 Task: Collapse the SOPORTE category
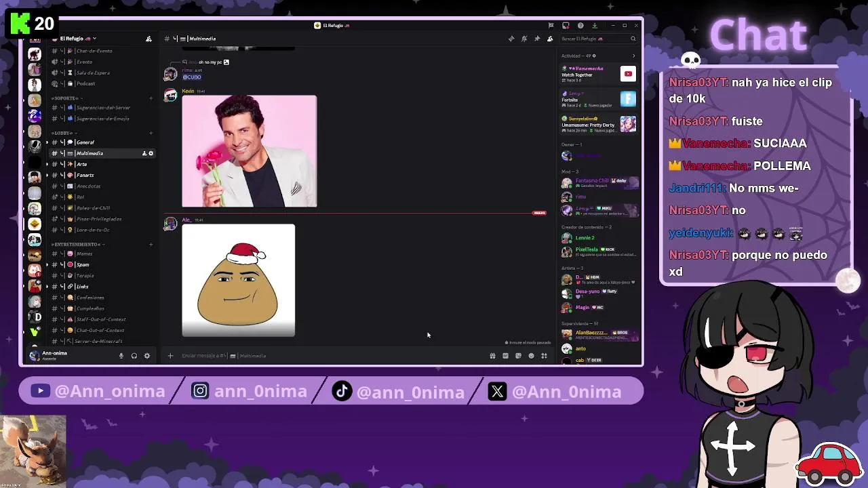pos(66,98)
